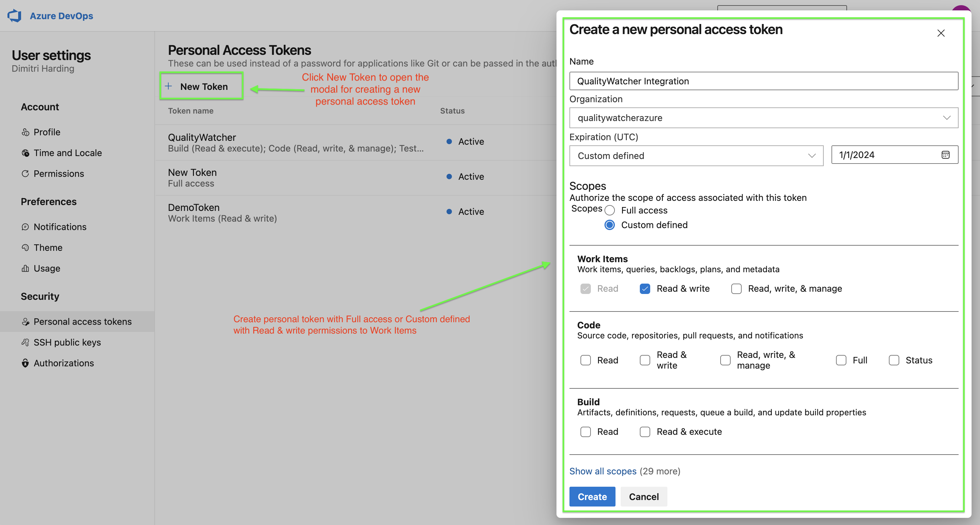Click the expiration date field 1/1/2024
This screenshot has width=980, height=525.
(x=894, y=155)
